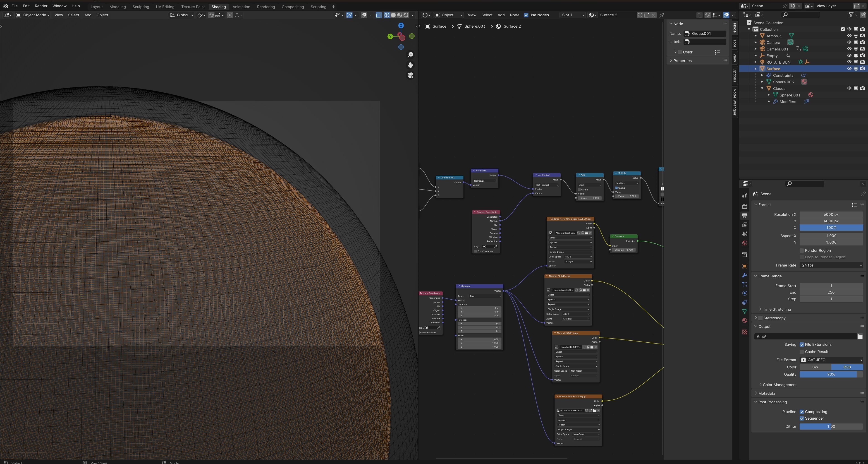Image resolution: width=868 pixels, height=464 pixels.
Task: Toggle viewport gizmos display button
Action: [x=349, y=15]
